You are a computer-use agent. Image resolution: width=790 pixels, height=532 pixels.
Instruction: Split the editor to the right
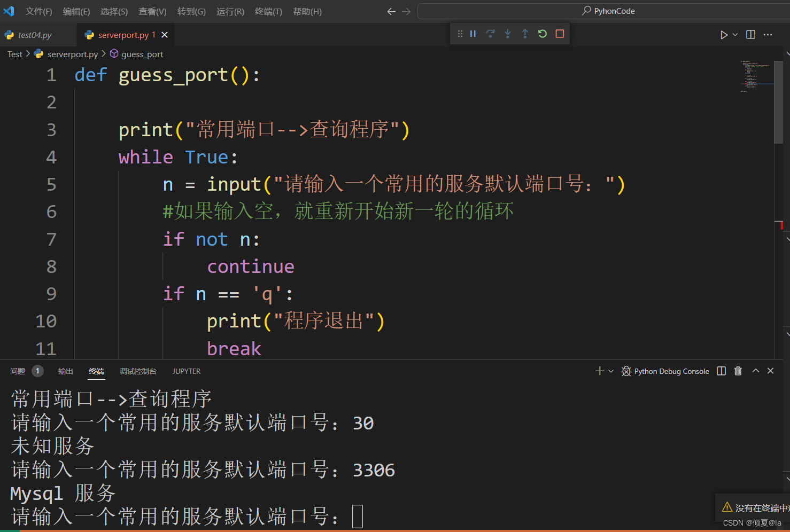pyautogui.click(x=750, y=35)
